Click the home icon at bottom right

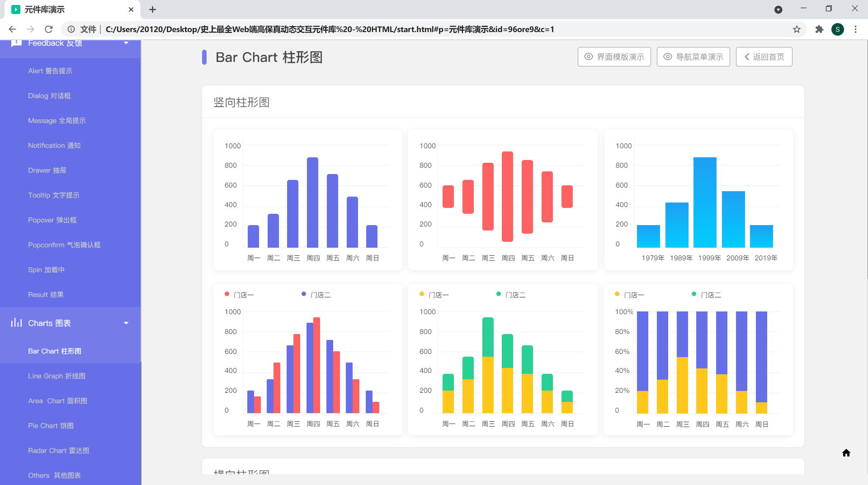[846, 453]
